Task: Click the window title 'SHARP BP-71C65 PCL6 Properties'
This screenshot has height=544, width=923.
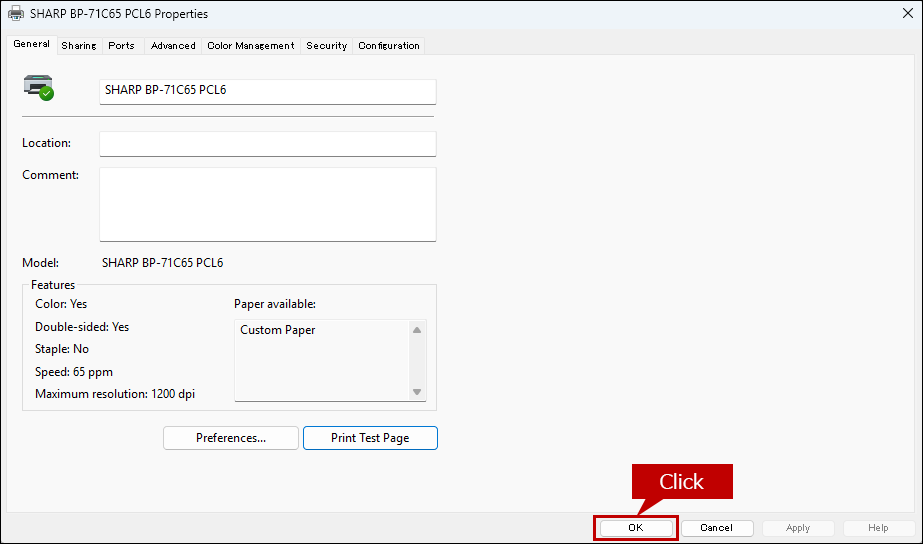Action: point(119,14)
